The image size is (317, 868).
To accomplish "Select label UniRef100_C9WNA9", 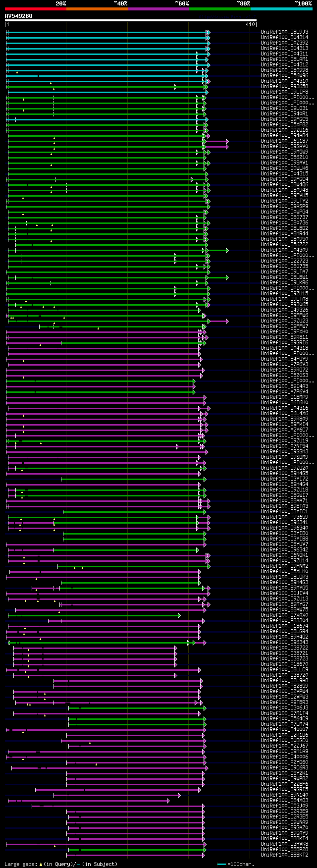I will (284, 822).
